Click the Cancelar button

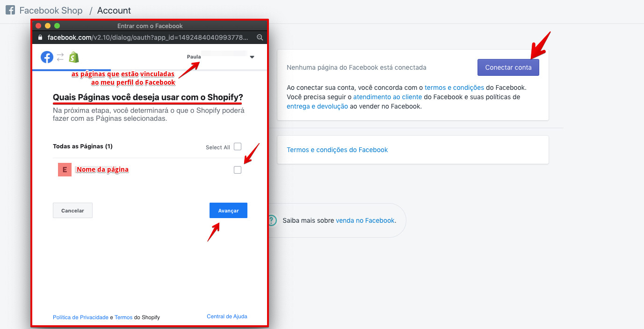coord(72,211)
